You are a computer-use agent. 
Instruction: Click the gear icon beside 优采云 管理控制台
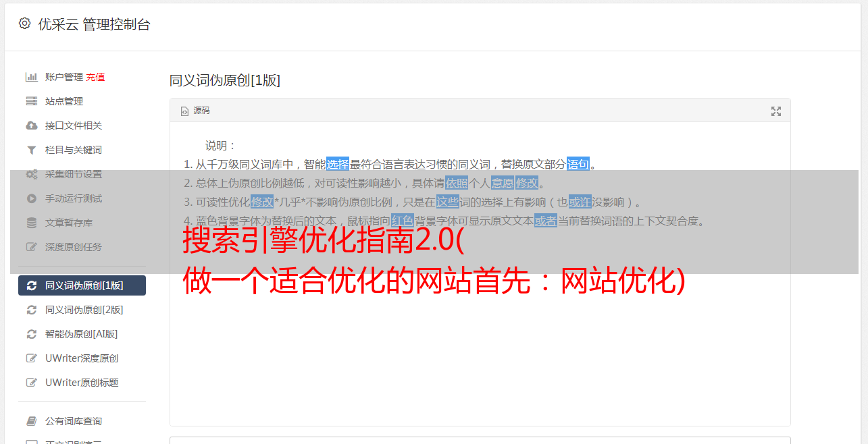point(25,24)
